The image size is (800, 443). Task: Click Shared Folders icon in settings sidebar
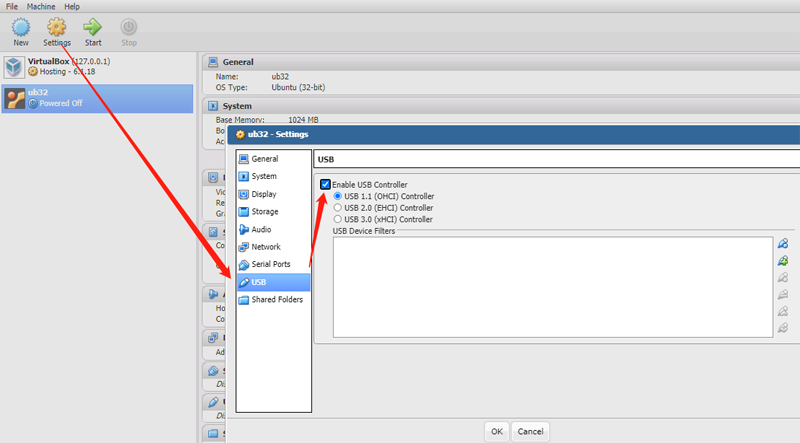(244, 300)
